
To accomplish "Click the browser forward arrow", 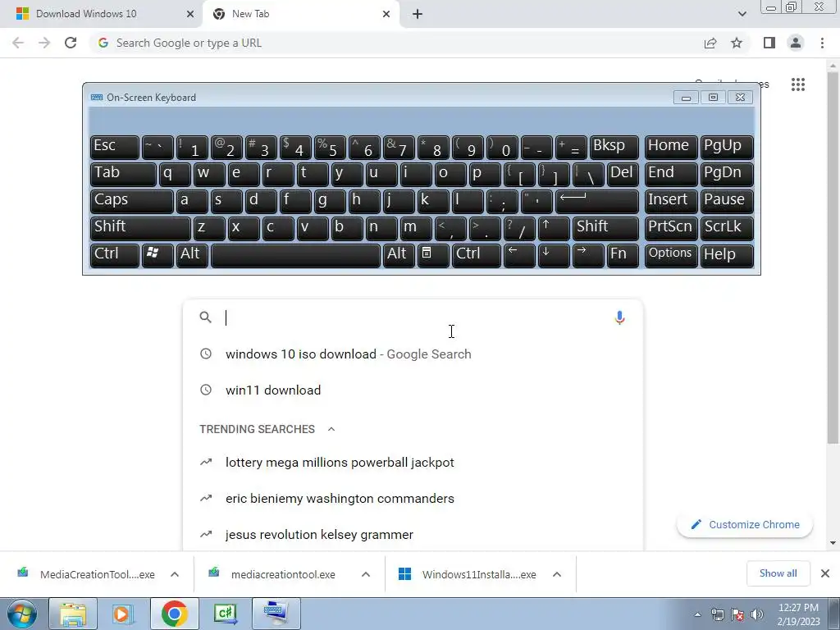I will tap(44, 43).
